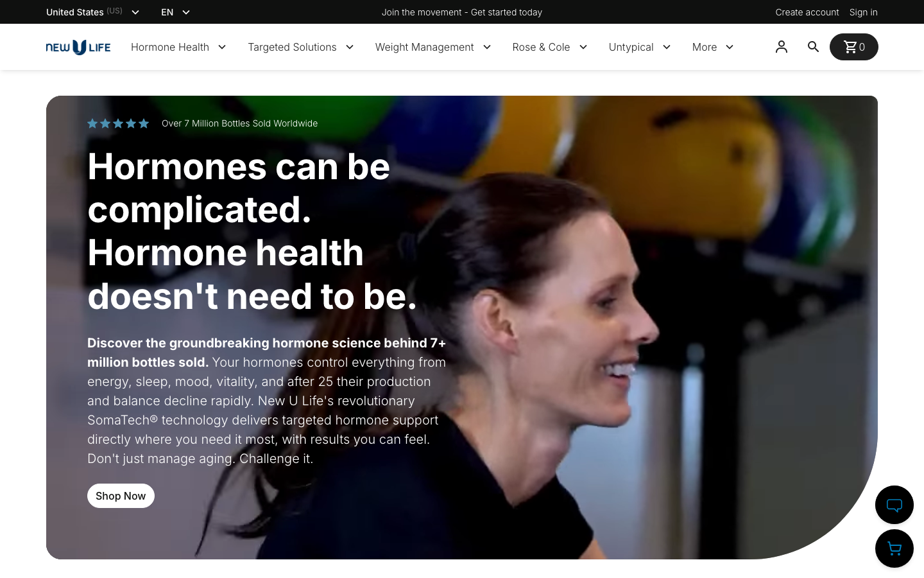The image size is (924, 578).
Task: Click the Shop Now button
Action: click(121, 496)
